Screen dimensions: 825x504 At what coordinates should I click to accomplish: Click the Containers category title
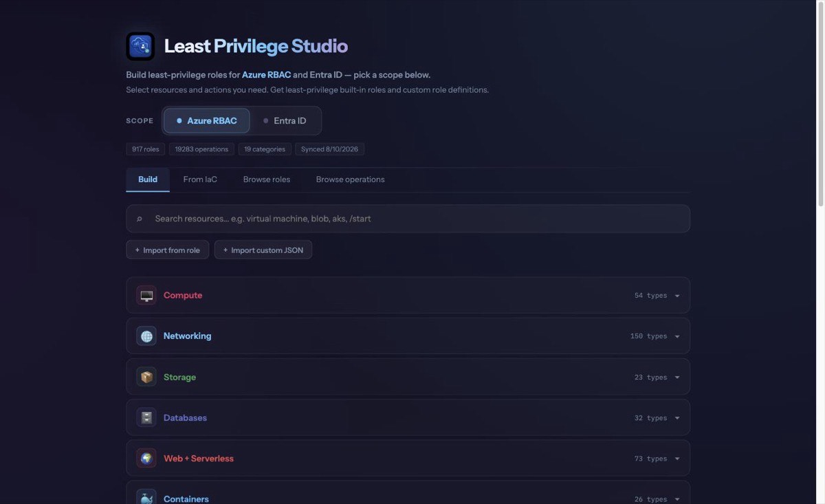186,499
